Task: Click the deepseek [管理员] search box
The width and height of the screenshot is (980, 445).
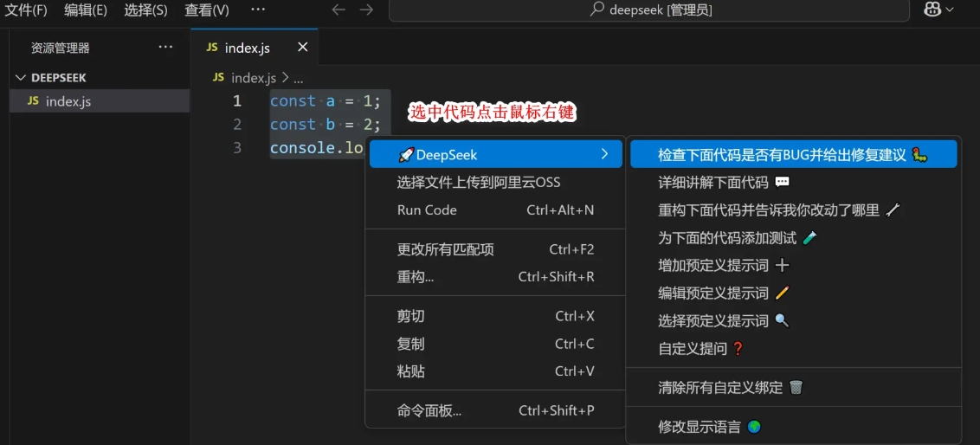Action: (648, 10)
